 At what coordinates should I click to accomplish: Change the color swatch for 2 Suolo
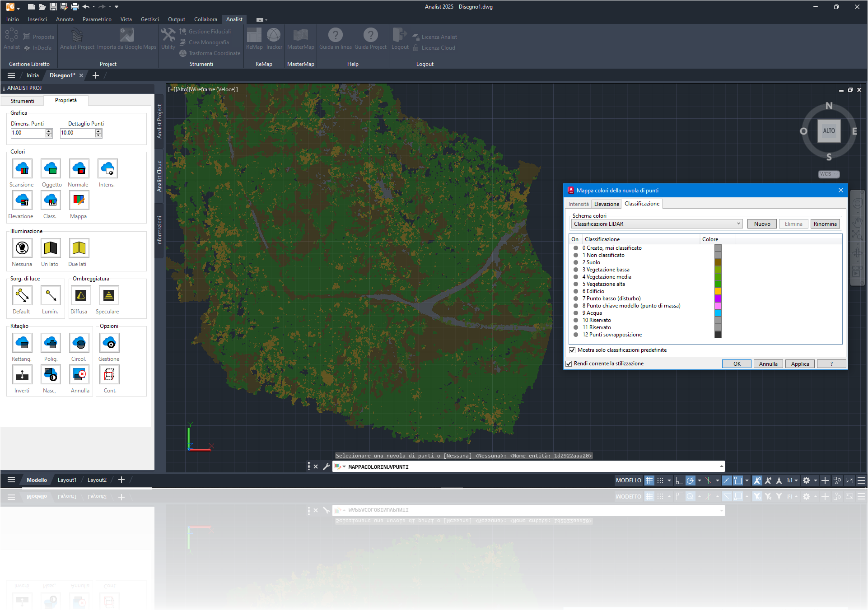point(718,262)
